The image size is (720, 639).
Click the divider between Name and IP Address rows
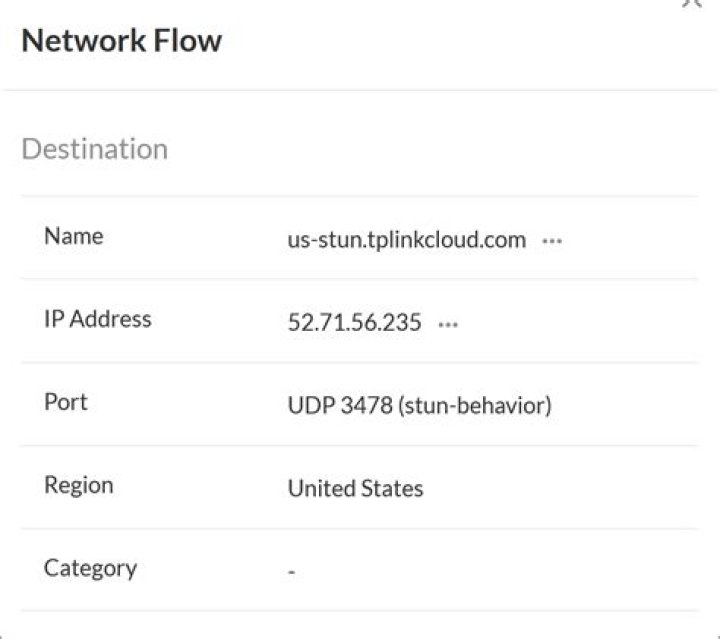point(360,279)
